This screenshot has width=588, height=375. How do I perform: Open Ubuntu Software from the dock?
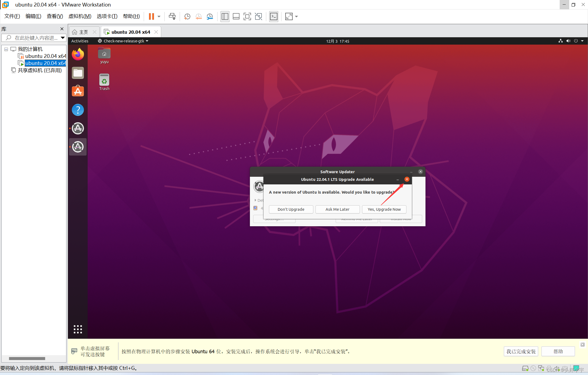tap(78, 91)
